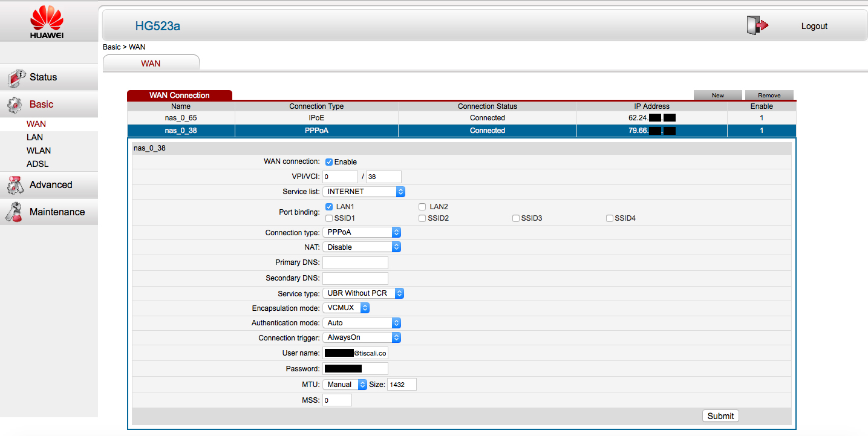Open the LAN settings page
This screenshot has height=436, width=868.
pos(34,137)
